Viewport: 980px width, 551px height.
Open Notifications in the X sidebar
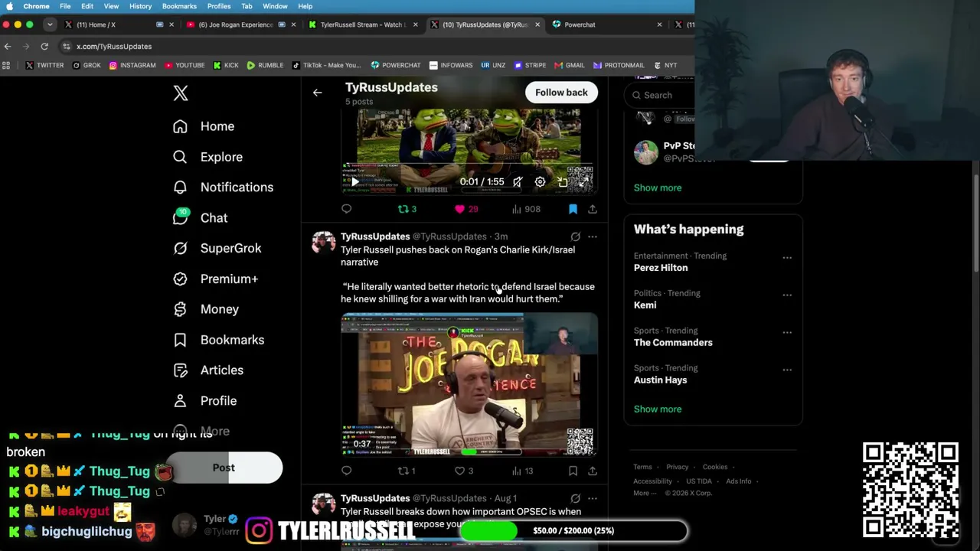point(223,187)
